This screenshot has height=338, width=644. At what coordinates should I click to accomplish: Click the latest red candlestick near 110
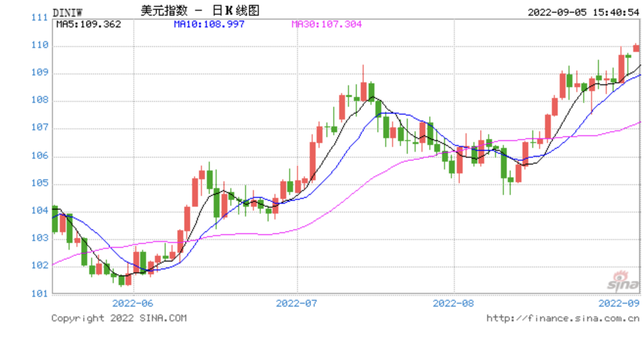pos(636,48)
